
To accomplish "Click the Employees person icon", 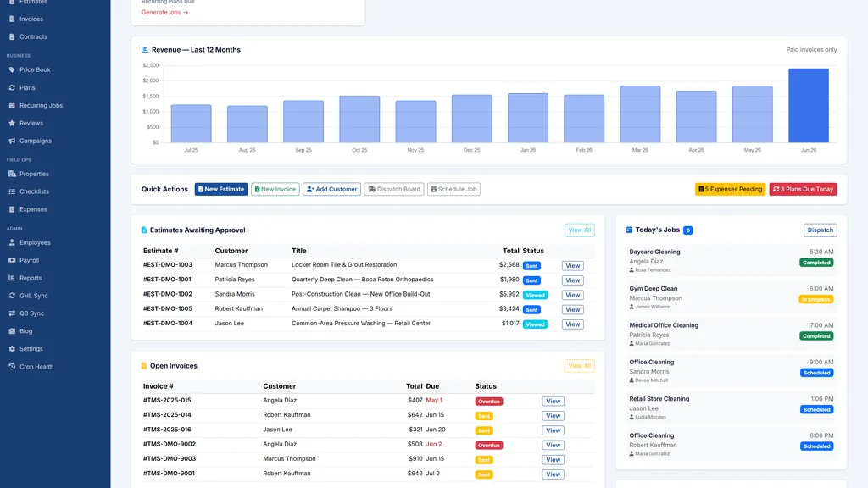I will pyautogui.click(x=12, y=242).
